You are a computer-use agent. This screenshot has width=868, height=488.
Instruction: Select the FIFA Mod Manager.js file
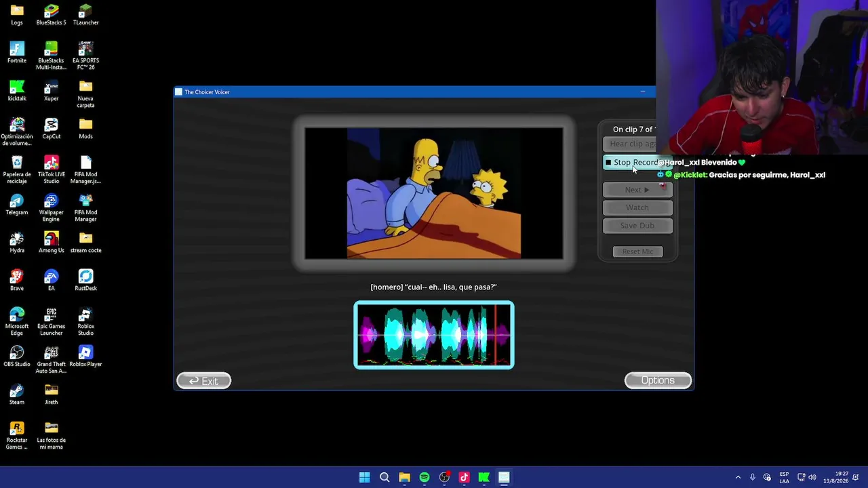(x=85, y=169)
